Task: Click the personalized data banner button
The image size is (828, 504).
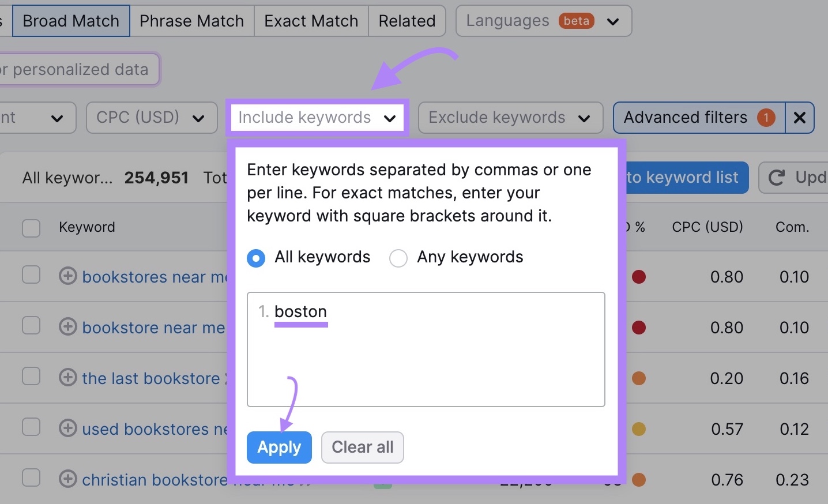Action: point(80,70)
